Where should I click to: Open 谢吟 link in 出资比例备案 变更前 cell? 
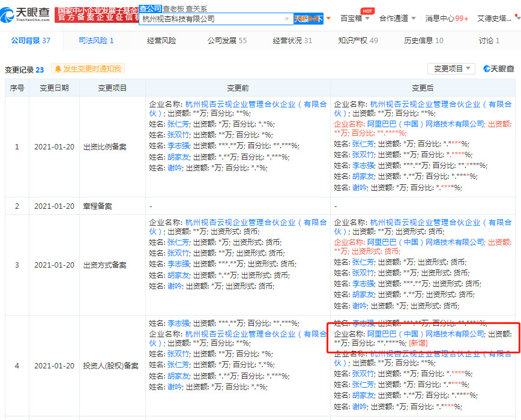(x=175, y=167)
